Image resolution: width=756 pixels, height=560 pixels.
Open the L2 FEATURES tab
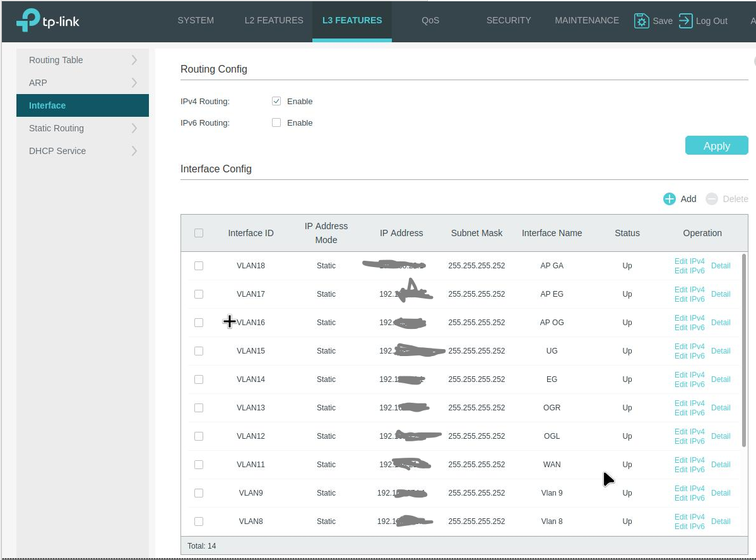pyautogui.click(x=274, y=20)
